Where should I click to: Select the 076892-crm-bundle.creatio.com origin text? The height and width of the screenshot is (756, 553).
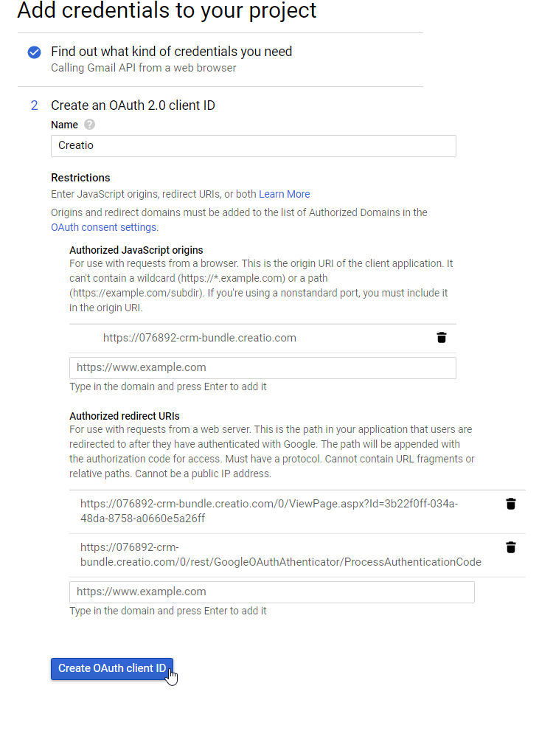click(200, 337)
